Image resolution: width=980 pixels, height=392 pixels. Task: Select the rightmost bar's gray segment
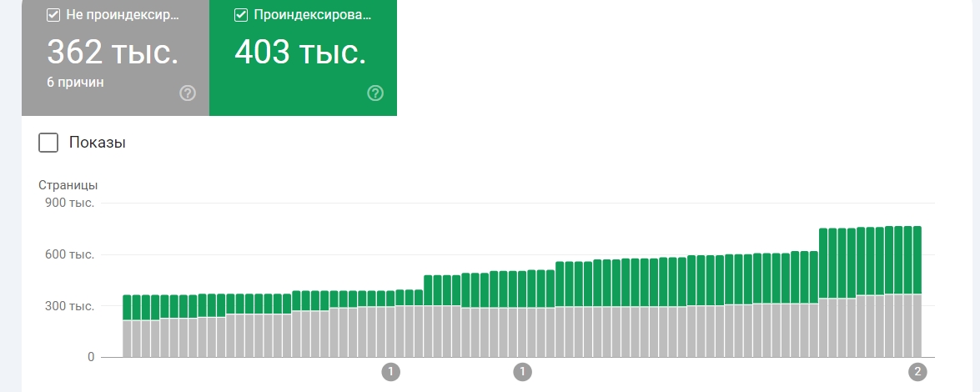click(x=917, y=326)
